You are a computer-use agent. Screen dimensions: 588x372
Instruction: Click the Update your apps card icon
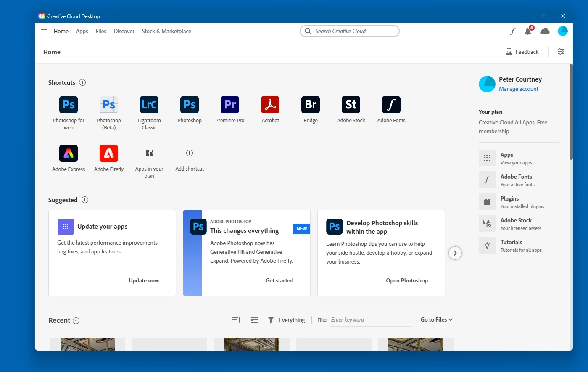coord(65,227)
